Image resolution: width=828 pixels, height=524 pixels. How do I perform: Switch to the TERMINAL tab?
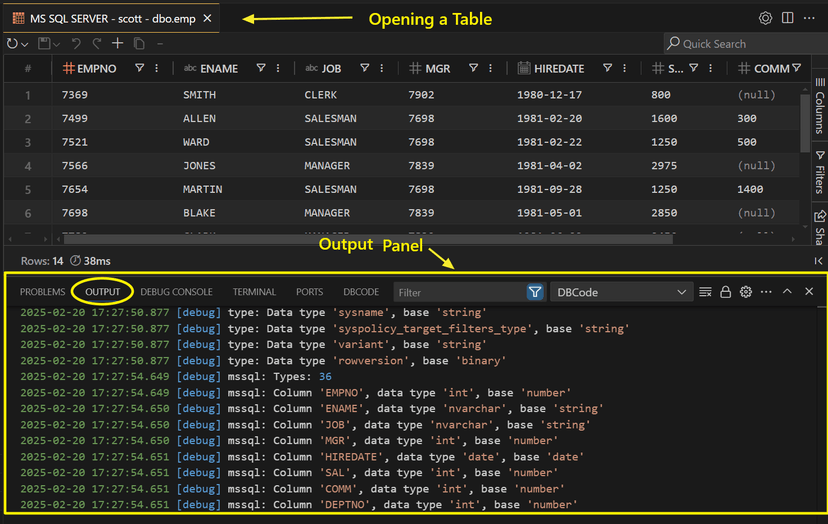coord(254,292)
